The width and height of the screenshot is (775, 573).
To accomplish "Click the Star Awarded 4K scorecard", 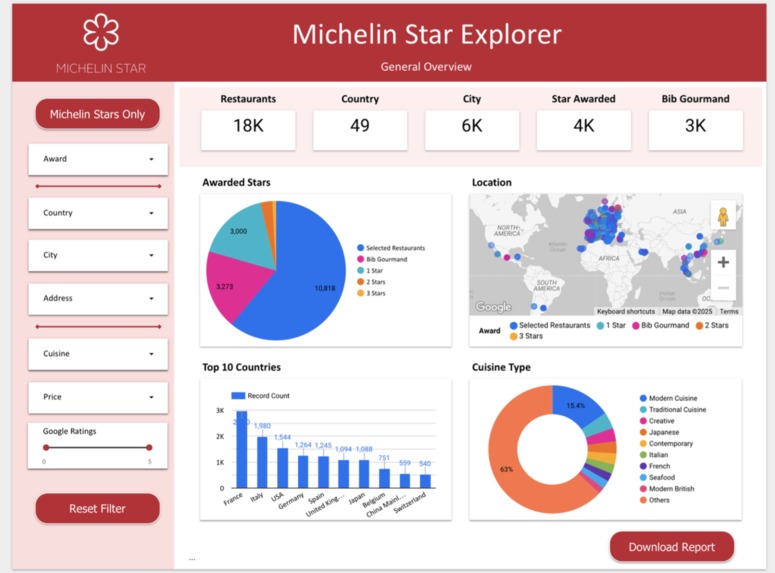I will pos(584,130).
